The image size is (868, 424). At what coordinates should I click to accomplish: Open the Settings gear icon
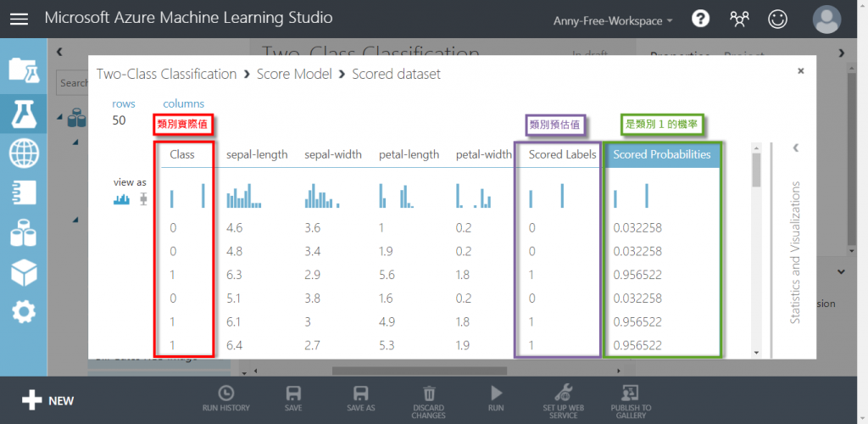coord(24,312)
